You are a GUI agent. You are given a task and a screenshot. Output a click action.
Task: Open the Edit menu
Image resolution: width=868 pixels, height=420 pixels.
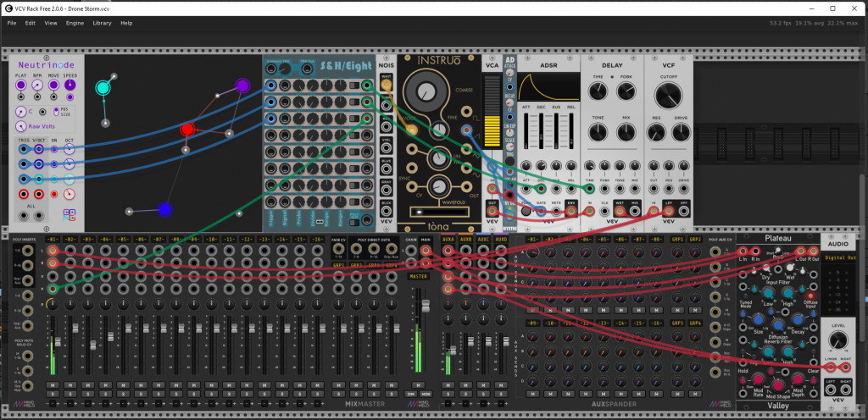[30, 23]
